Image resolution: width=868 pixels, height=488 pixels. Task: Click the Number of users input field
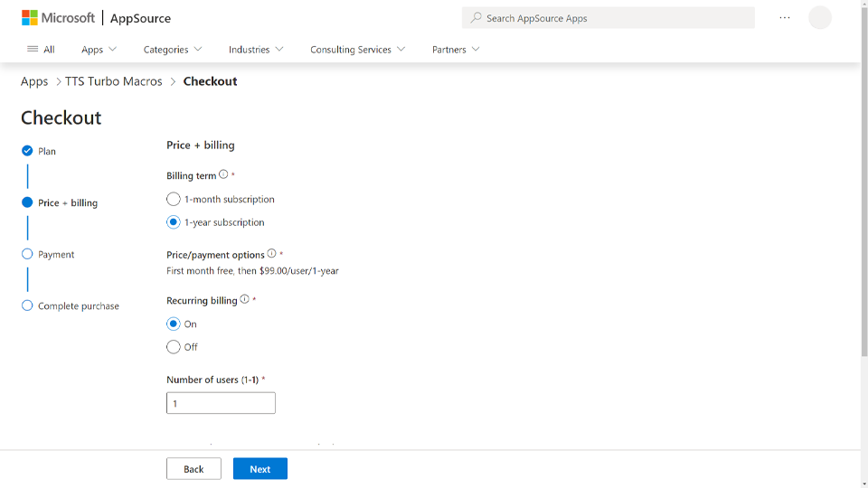tap(221, 403)
